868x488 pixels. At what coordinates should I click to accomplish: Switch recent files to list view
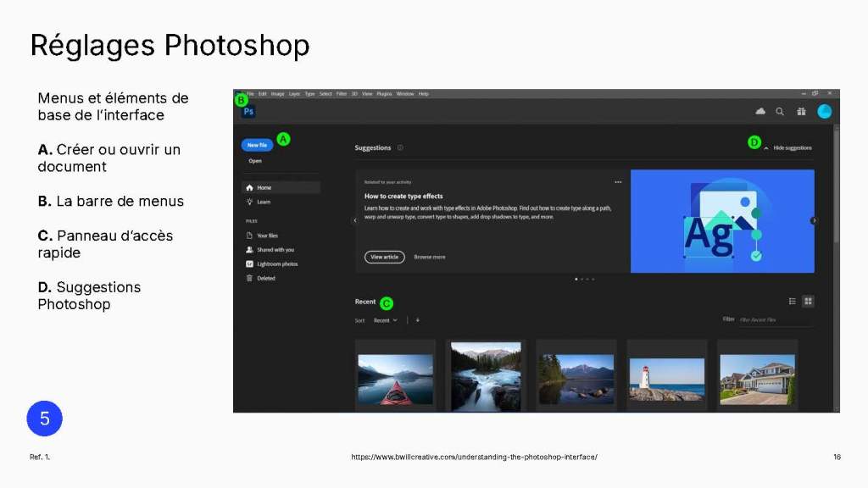pos(793,301)
